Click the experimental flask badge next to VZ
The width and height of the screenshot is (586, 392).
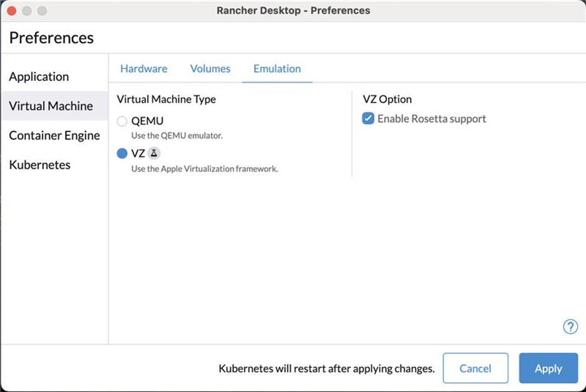pyautogui.click(x=152, y=153)
